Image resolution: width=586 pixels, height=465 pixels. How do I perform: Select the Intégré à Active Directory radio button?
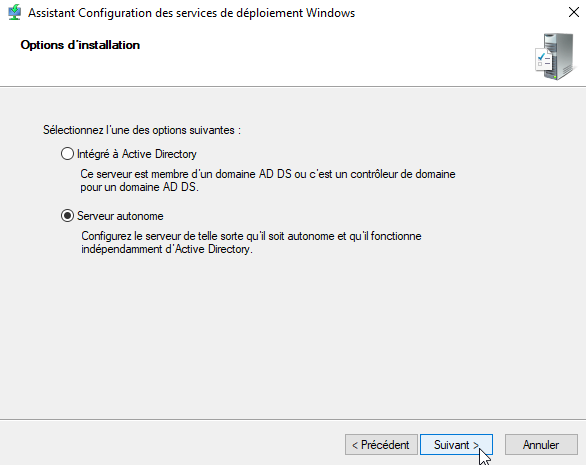67,154
